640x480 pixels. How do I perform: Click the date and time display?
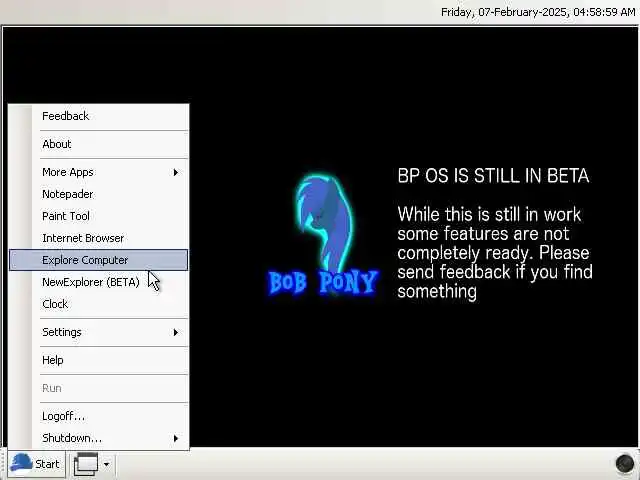coord(538,12)
